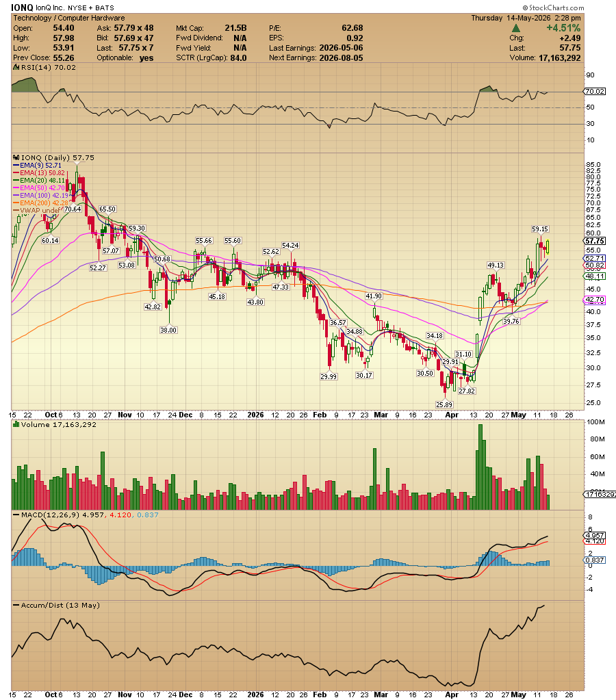Click the Fwd Yield N/A value

(240, 48)
